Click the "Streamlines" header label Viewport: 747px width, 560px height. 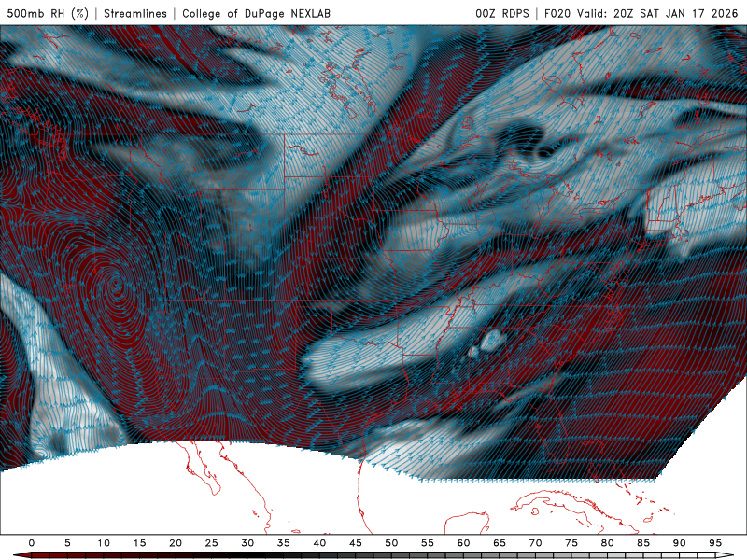[135, 13]
